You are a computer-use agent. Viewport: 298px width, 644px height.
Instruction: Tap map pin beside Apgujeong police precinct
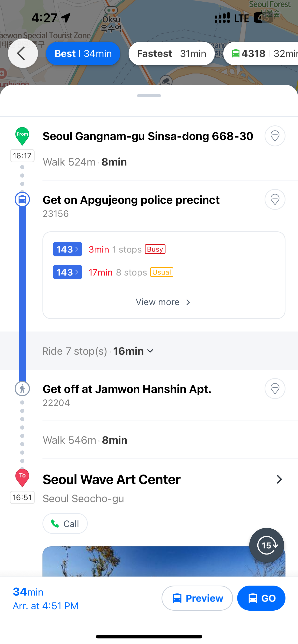click(275, 200)
